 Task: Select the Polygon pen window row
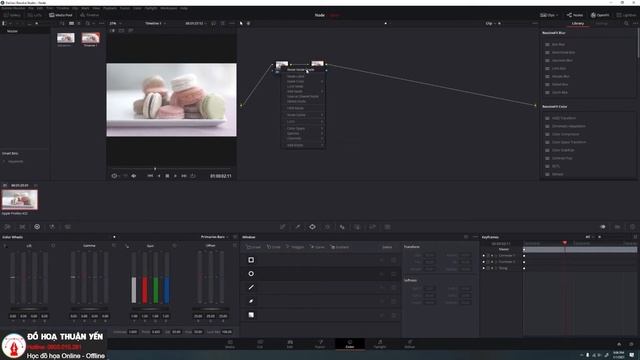click(320, 287)
